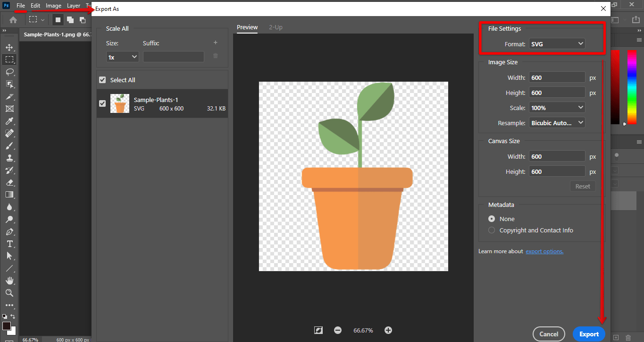Image resolution: width=644 pixels, height=342 pixels.
Task: Open the Resample dropdown
Action: 557,122
